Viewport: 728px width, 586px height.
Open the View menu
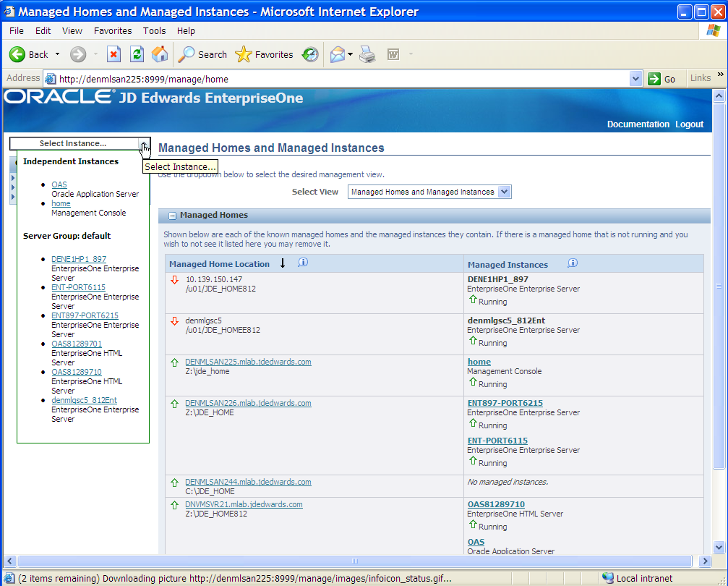coord(72,30)
